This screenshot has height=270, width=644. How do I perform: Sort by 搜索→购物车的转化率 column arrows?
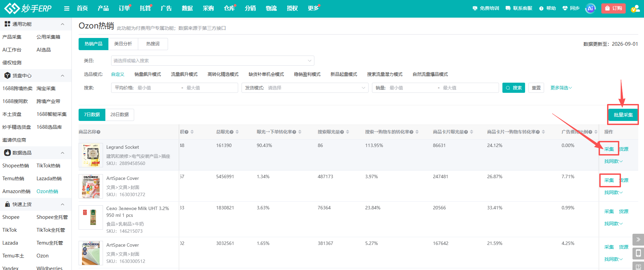pyautogui.click(x=417, y=132)
